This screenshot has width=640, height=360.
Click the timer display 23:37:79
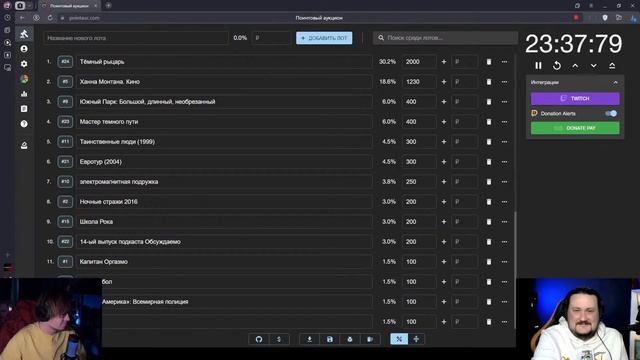(x=573, y=44)
